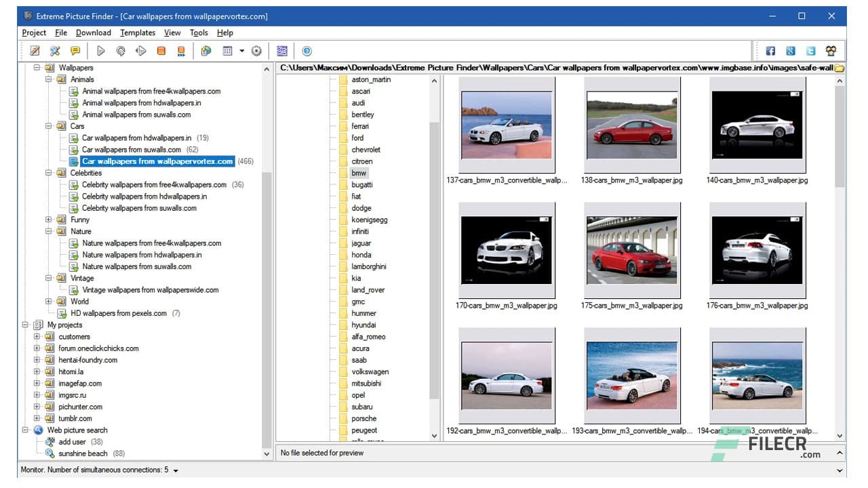The image size is (868, 488).
Task: Select the edit project toolbar icon
Action: tap(35, 50)
